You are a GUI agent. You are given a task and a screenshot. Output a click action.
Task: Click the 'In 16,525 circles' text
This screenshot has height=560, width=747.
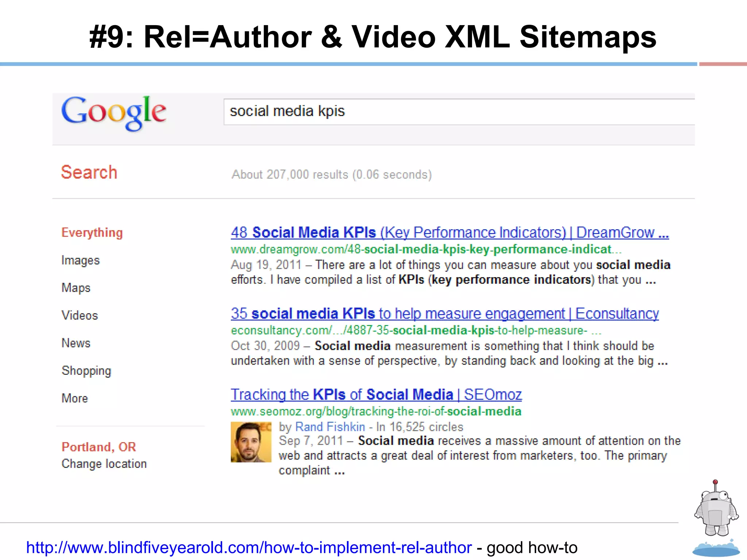419,427
